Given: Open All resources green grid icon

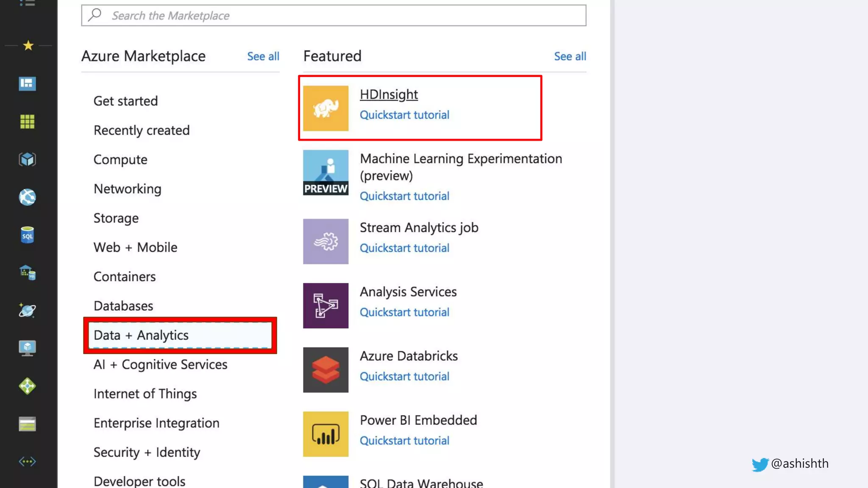Looking at the screenshot, I should (x=28, y=122).
